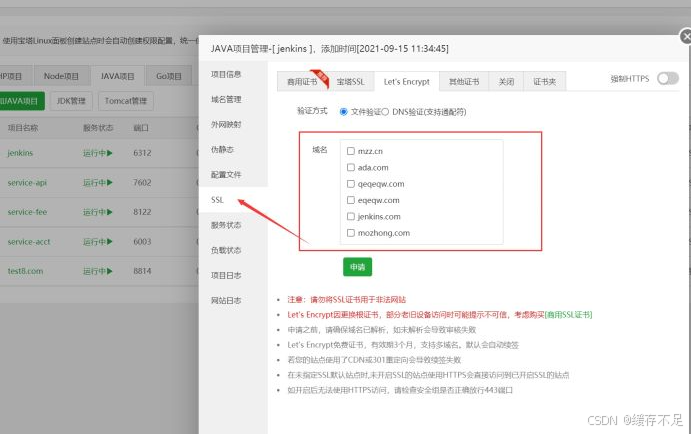Click port 6003 in service-acct row
Image resolution: width=691 pixels, height=434 pixels.
point(142,241)
